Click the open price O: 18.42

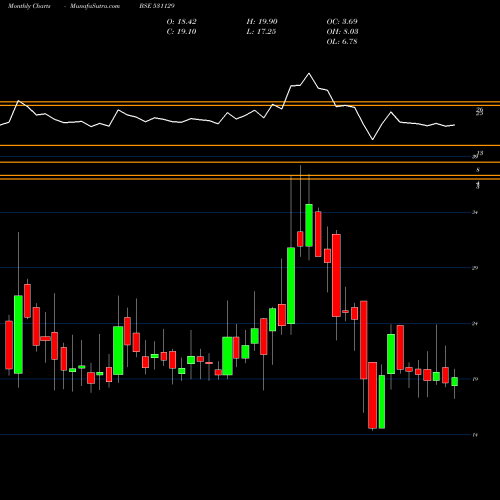(181, 22)
